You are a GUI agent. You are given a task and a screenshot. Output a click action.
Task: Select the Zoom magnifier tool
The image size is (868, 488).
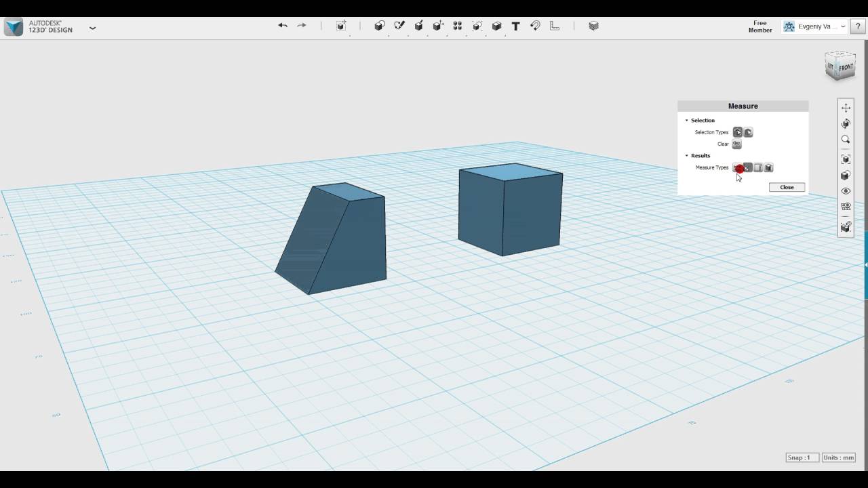(x=846, y=140)
